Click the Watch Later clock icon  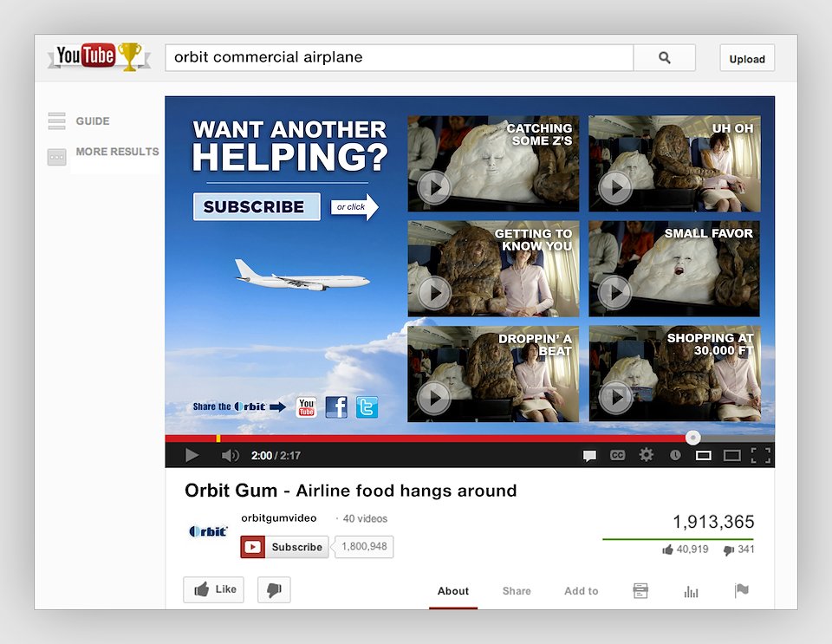coord(675,455)
